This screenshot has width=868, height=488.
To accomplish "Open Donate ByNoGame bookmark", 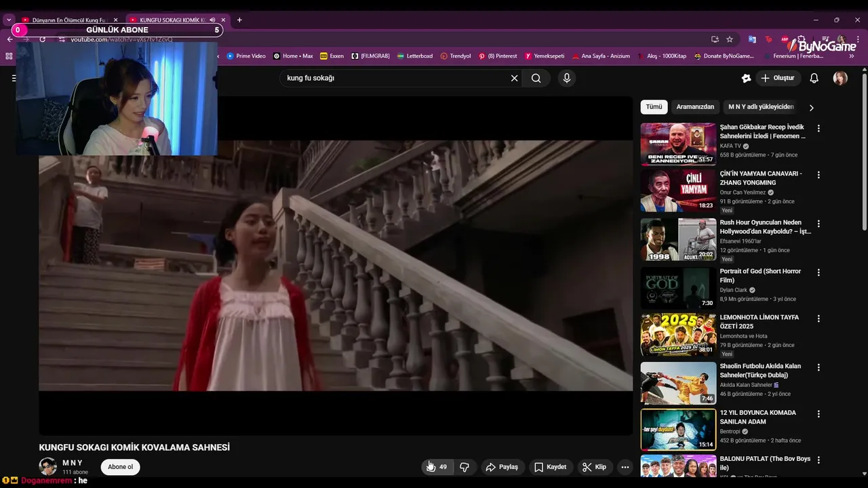I will (x=724, y=56).
